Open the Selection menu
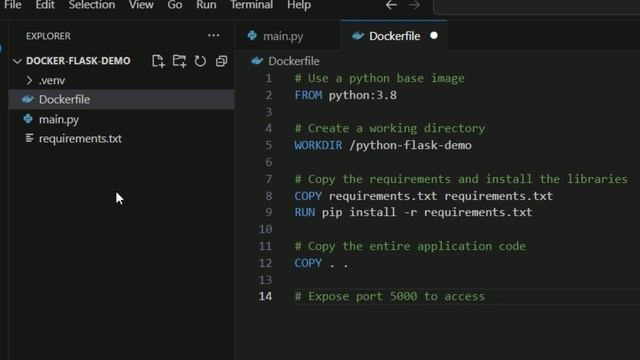640x360 pixels. coord(92,5)
